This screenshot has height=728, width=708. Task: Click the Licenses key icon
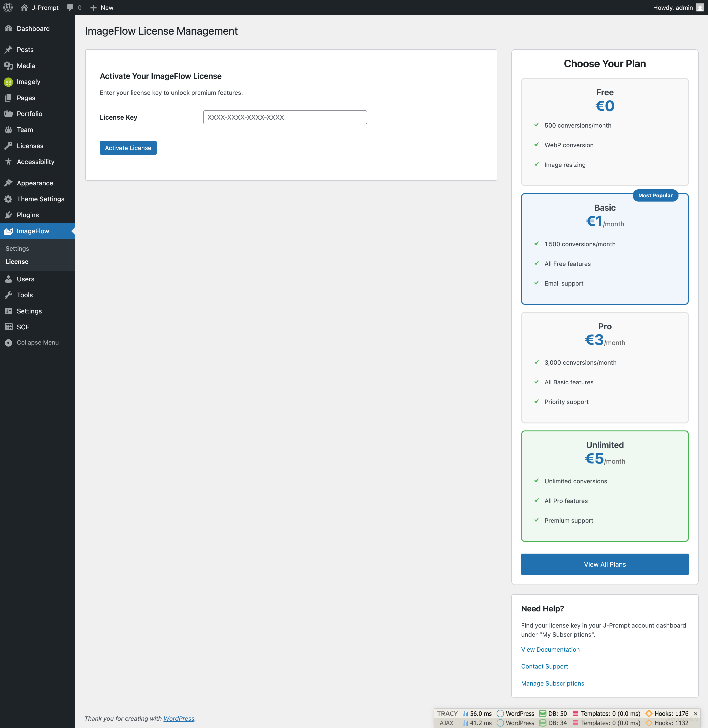click(x=9, y=146)
